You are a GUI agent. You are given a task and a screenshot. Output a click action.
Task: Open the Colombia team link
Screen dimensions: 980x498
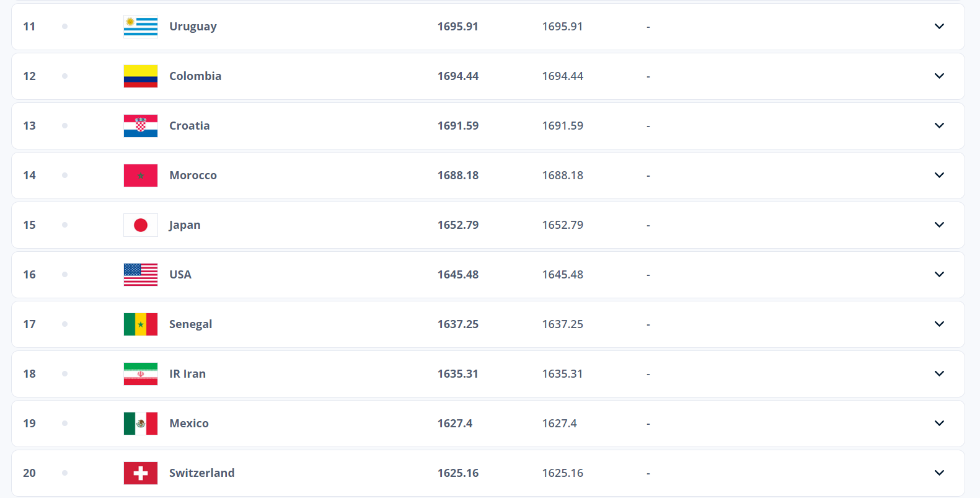click(x=195, y=76)
